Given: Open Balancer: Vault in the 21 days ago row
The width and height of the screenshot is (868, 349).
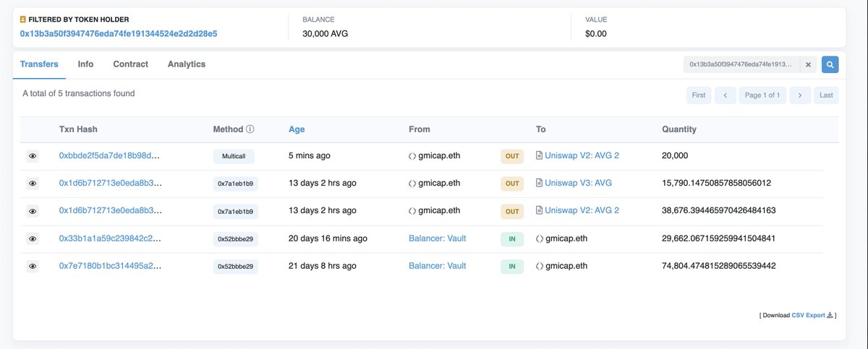Looking at the screenshot, I should click(438, 266).
